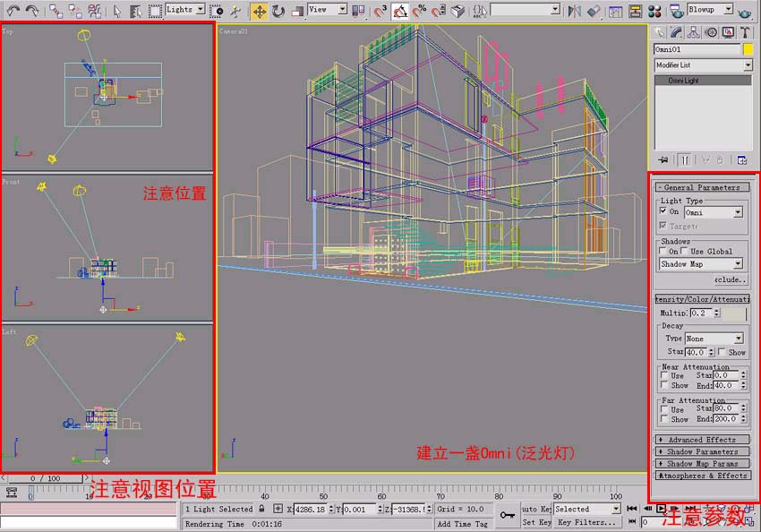Uncheck the Light Type On checkbox
Screen dimensions: 761x532
click(x=663, y=212)
